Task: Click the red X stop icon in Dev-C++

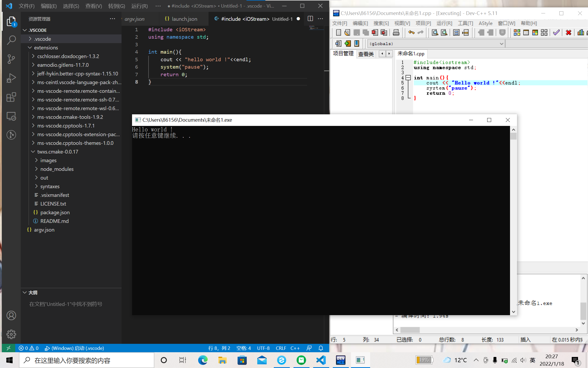Action: pyautogui.click(x=569, y=33)
